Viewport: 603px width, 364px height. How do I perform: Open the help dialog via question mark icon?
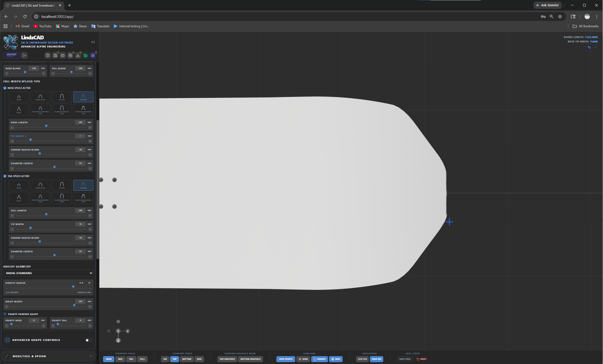coord(48,55)
